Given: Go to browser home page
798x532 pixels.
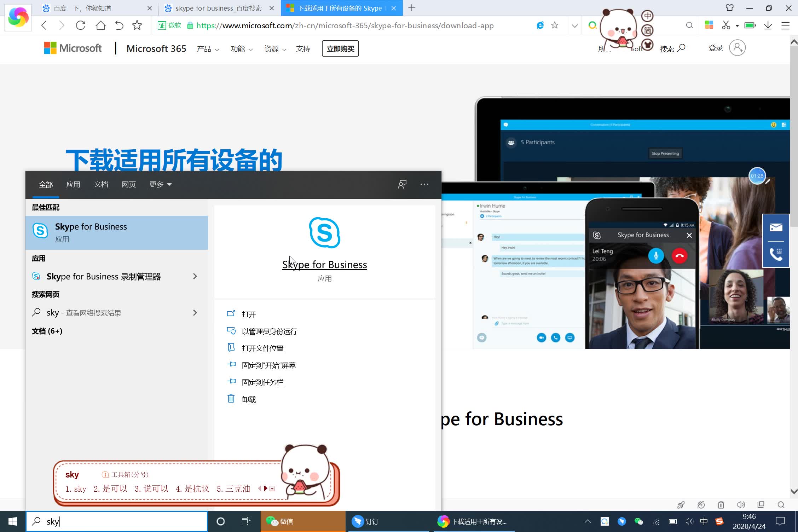Looking at the screenshot, I should [100, 25].
